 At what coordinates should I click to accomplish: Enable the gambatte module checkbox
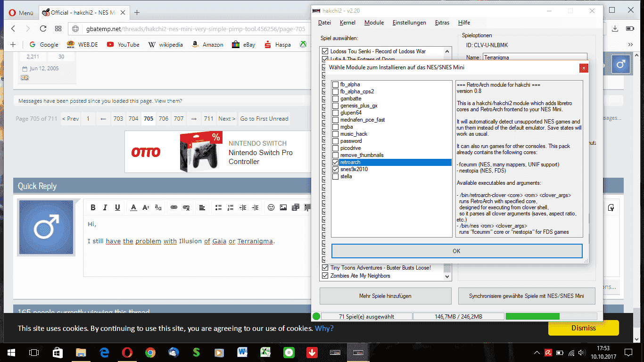(335, 99)
